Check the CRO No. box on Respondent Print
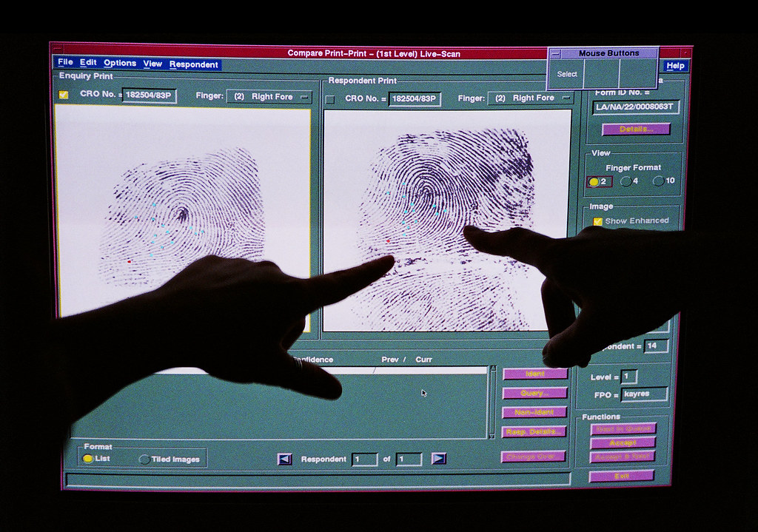Image resolution: width=758 pixels, height=532 pixels. click(331, 97)
